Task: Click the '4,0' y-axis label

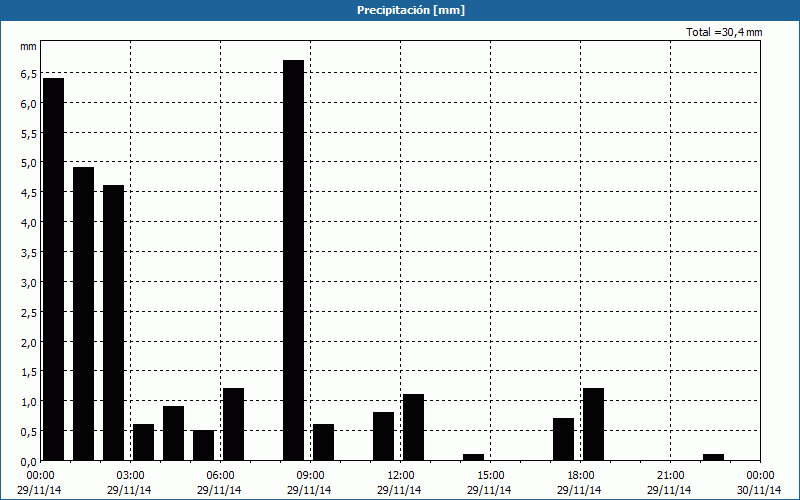Action: click(29, 223)
